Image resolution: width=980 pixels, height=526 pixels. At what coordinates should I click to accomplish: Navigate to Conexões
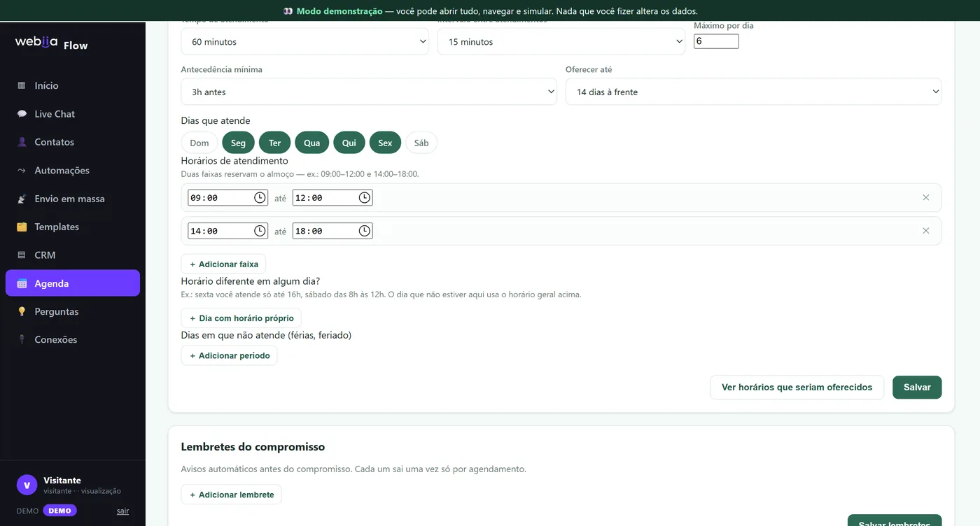coord(73,340)
